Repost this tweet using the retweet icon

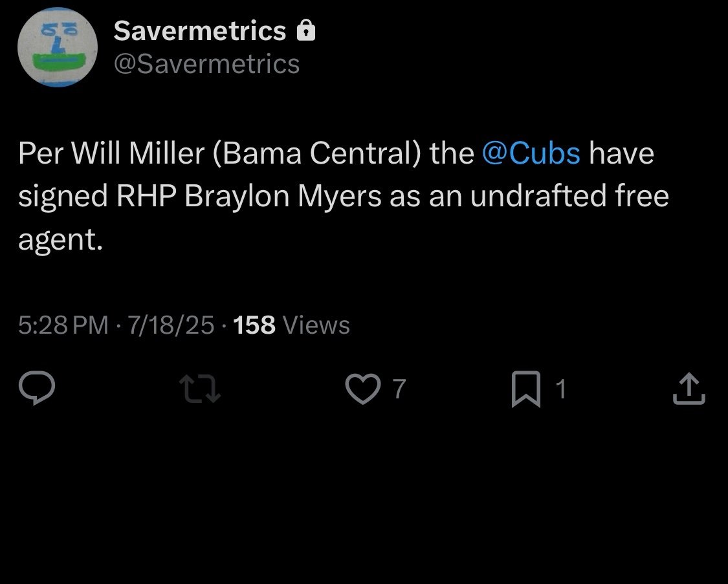click(x=200, y=389)
